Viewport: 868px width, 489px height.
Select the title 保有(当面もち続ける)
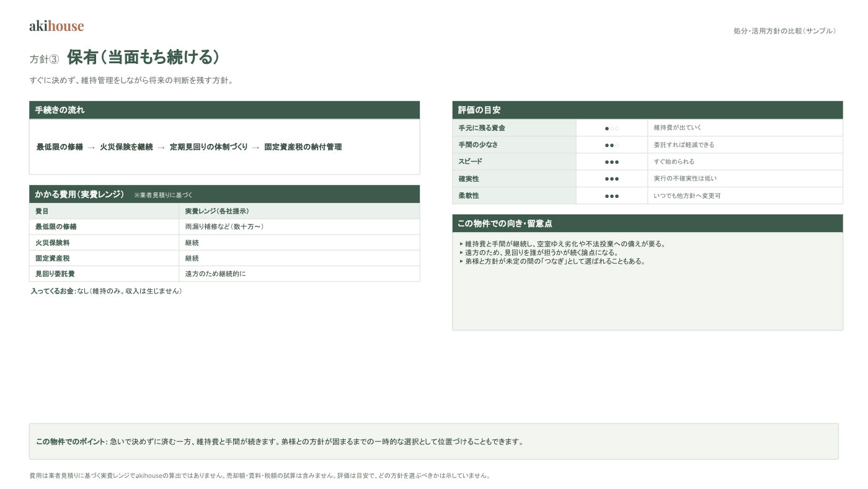pos(143,58)
